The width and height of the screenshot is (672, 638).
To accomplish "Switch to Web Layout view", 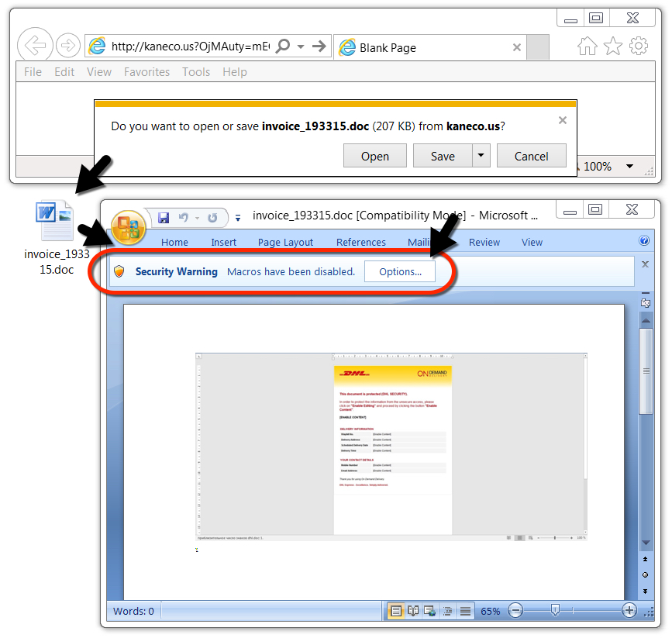I will (430, 611).
